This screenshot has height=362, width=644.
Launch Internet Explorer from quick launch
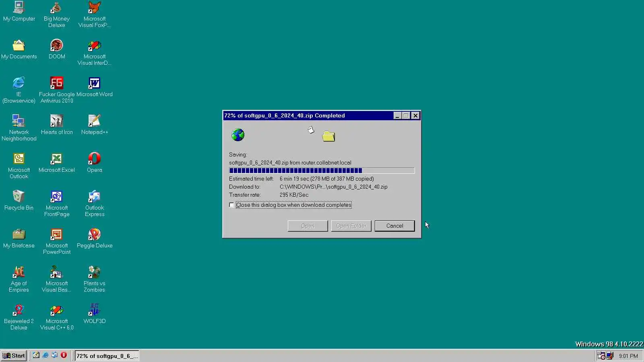click(45, 355)
